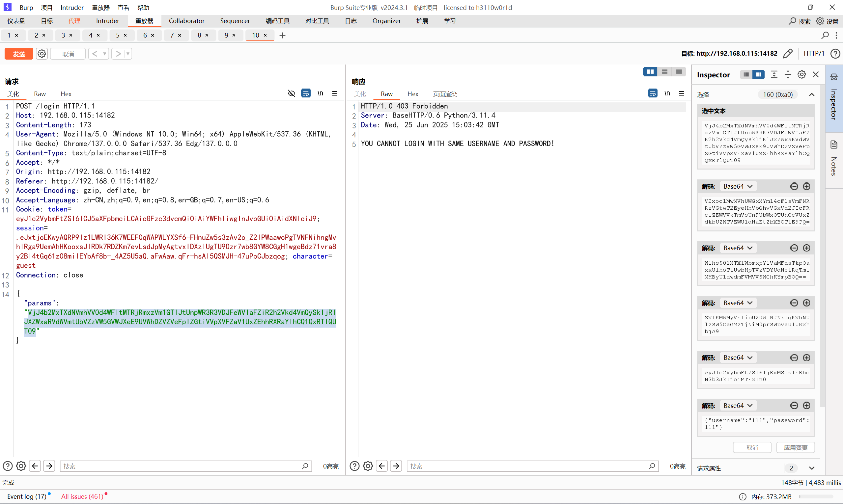Open All issues (461) link
Viewport: 843px width, 504px height.
coord(82,496)
